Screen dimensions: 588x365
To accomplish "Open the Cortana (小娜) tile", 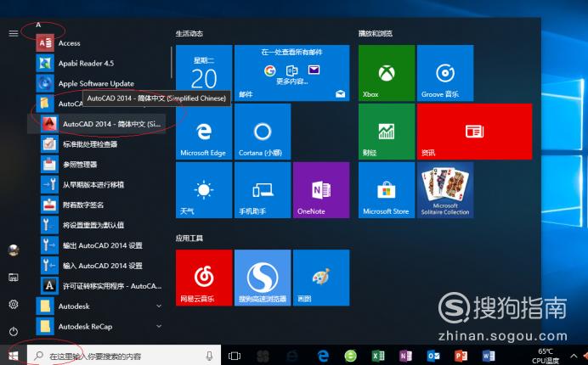I will 263,132.
